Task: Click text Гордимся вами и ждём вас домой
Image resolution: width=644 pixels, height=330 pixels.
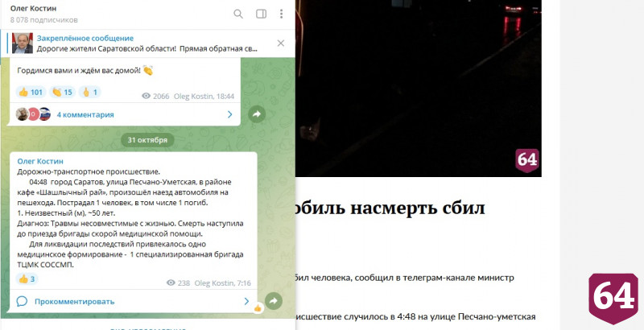Action: click(x=79, y=71)
